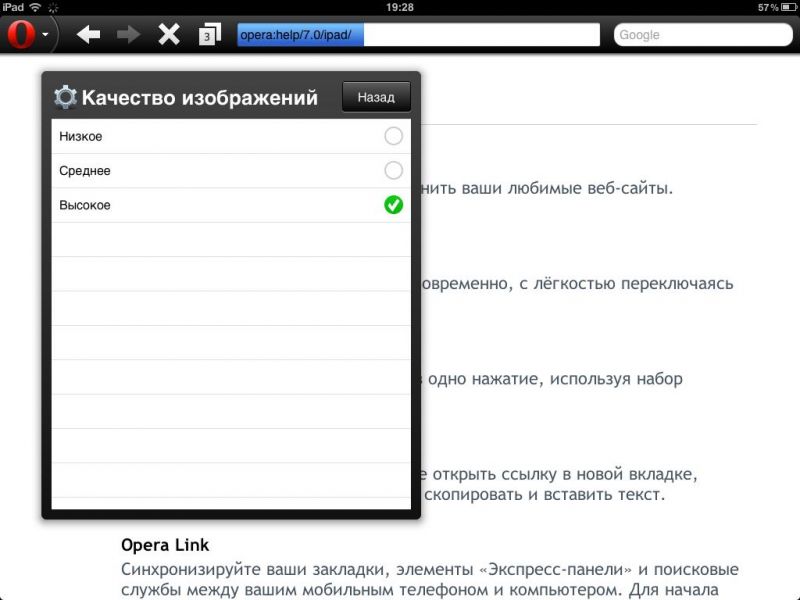Image resolution: width=800 pixels, height=600 pixels.
Task: Click the gear icon in settings panel
Action: pyautogui.click(x=65, y=97)
